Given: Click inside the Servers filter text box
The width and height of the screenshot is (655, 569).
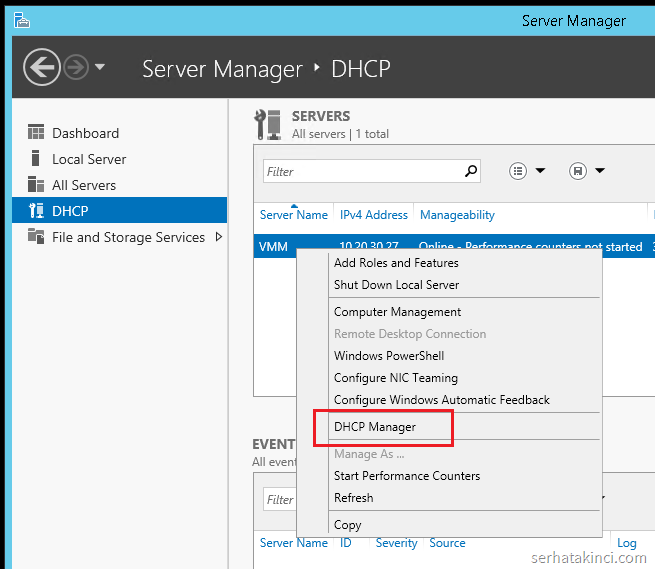Looking at the screenshot, I should click(x=360, y=171).
